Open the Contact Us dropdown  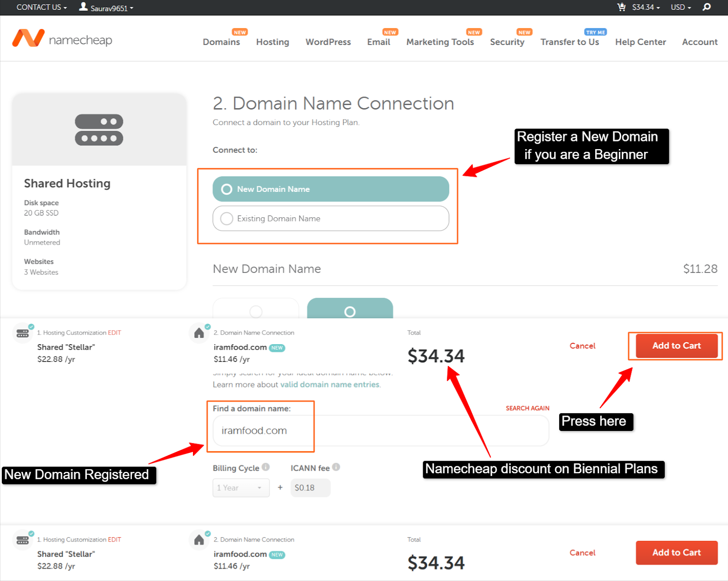[x=41, y=7]
